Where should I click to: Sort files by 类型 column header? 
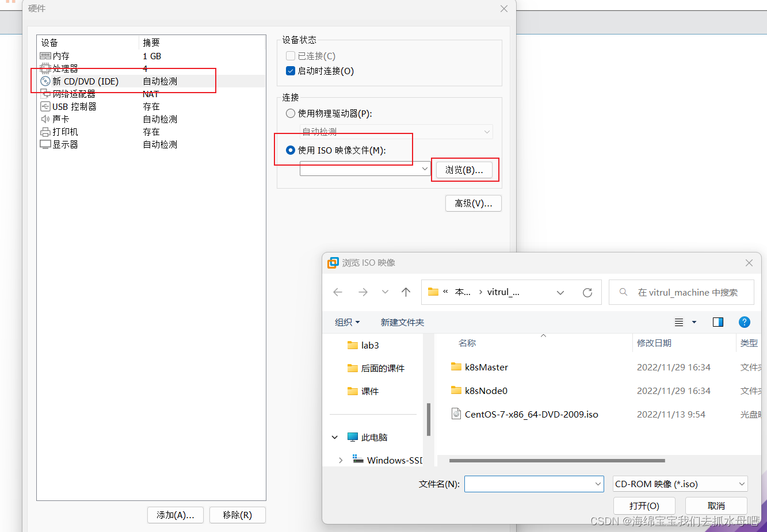pyautogui.click(x=749, y=343)
